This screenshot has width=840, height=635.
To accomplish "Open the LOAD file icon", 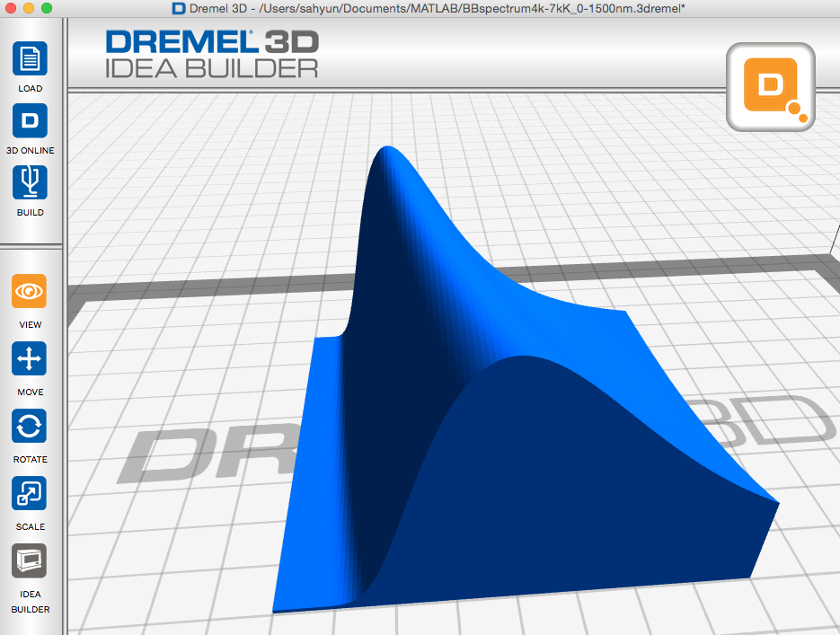I will click(x=30, y=58).
